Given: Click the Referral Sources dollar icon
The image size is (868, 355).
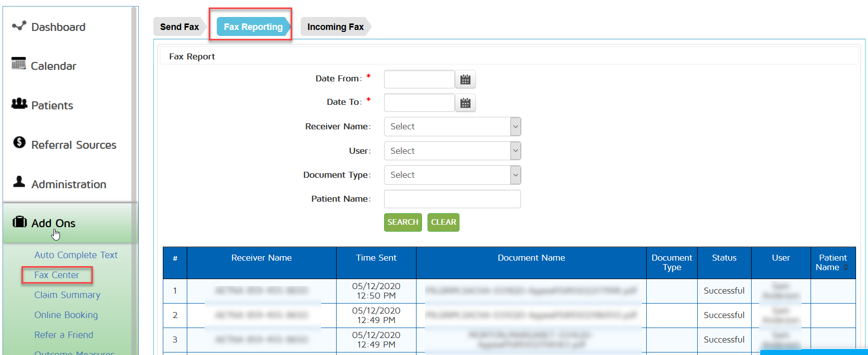Looking at the screenshot, I should click(19, 143).
